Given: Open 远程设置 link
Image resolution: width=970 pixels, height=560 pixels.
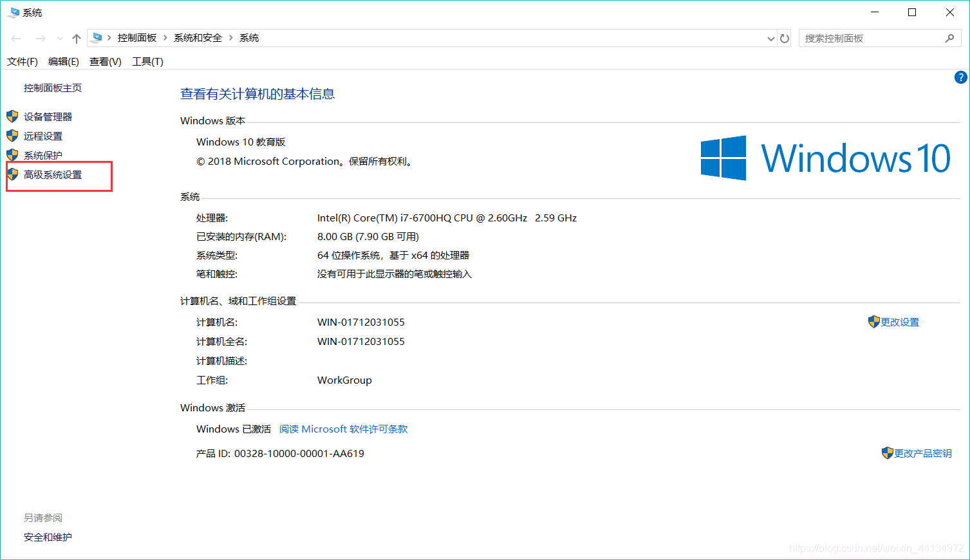Looking at the screenshot, I should pyautogui.click(x=43, y=136).
